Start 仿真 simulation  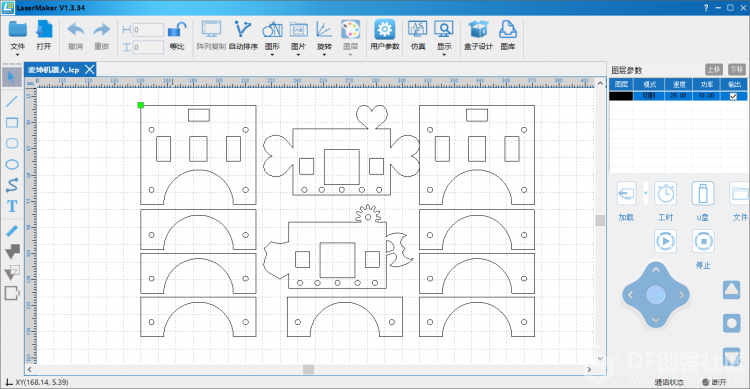click(x=418, y=30)
